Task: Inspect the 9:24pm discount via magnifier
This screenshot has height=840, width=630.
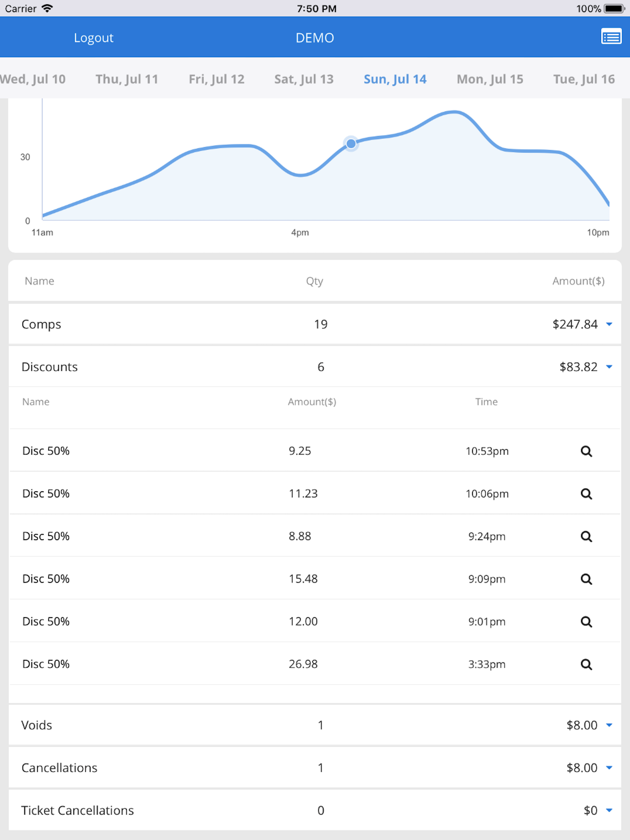Action: [x=586, y=536]
